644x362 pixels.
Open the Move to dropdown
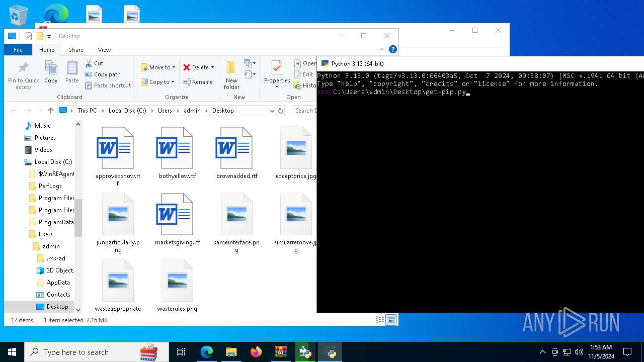click(158, 67)
